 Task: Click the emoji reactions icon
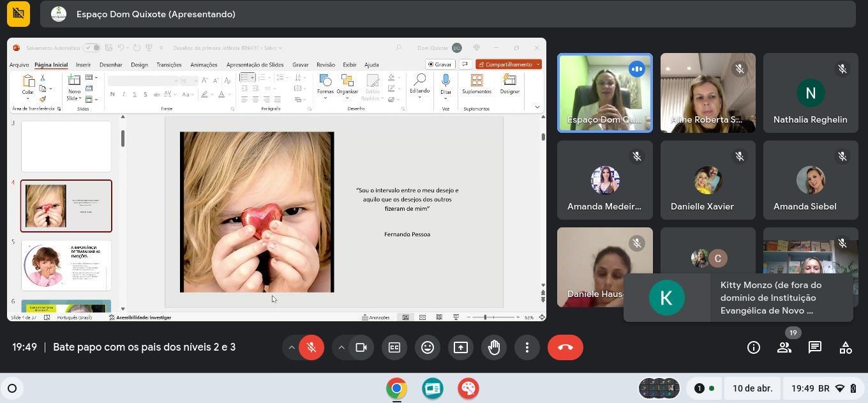point(428,347)
